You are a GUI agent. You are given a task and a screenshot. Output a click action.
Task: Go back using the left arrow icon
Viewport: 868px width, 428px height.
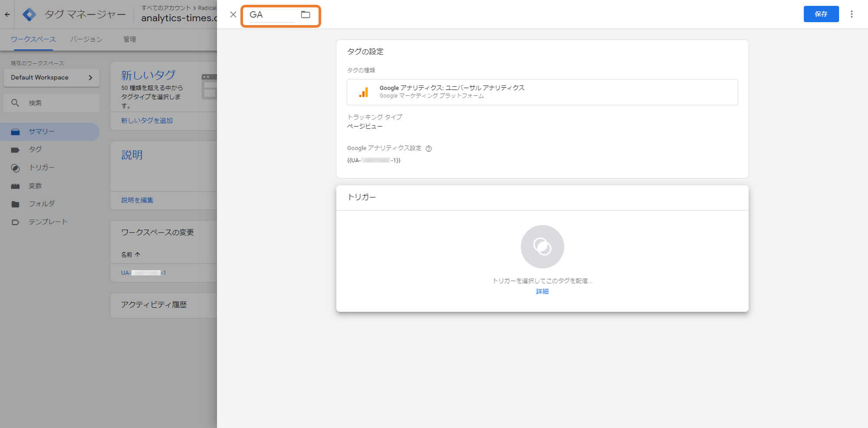pyautogui.click(x=7, y=14)
